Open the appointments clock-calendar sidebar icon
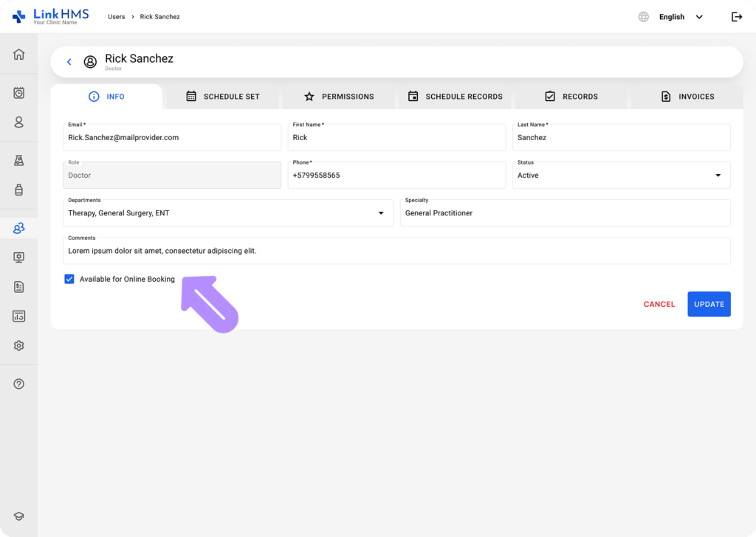The height and width of the screenshot is (537, 756). [18, 93]
